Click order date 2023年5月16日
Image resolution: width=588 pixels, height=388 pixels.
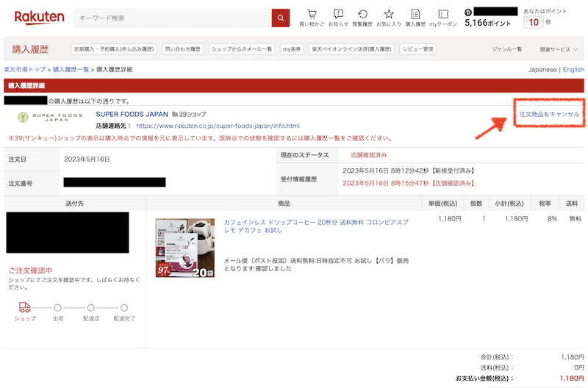pyautogui.click(x=87, y=159)
